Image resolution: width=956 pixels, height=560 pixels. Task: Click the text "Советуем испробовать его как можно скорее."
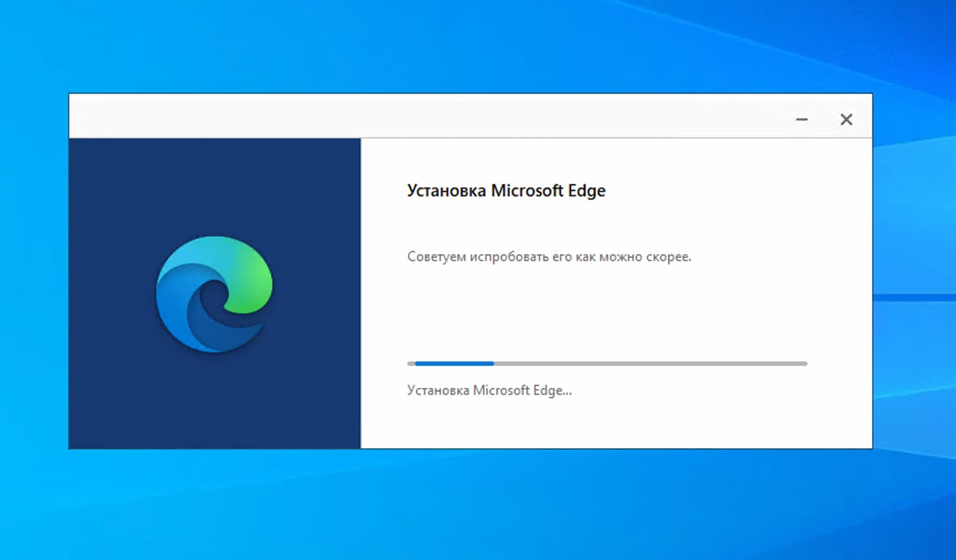pos(549,257)
